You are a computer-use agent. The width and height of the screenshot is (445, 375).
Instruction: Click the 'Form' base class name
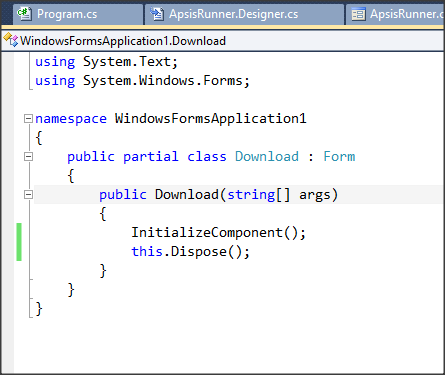click(339, 156)
